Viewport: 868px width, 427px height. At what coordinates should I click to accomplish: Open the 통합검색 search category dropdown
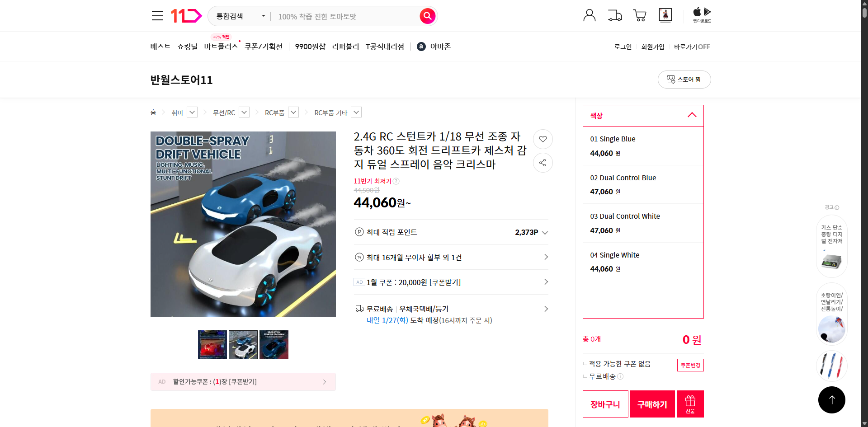click(x=239, y=16)
